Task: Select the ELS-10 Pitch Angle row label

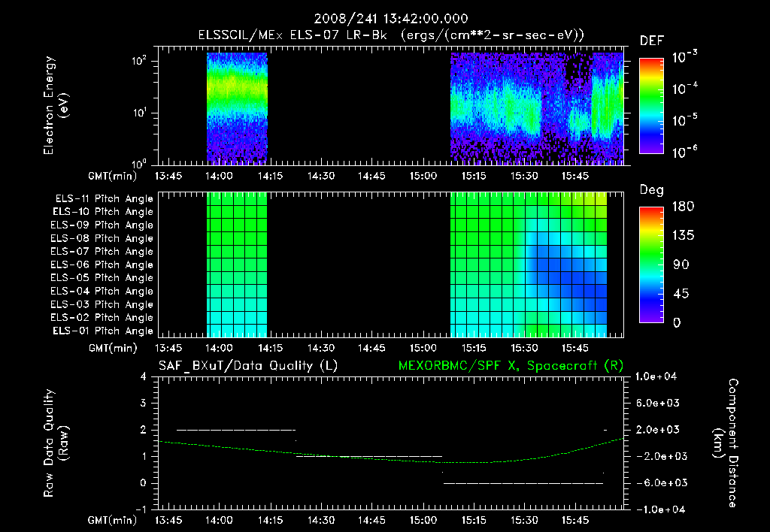Action: tap(103, 212)
